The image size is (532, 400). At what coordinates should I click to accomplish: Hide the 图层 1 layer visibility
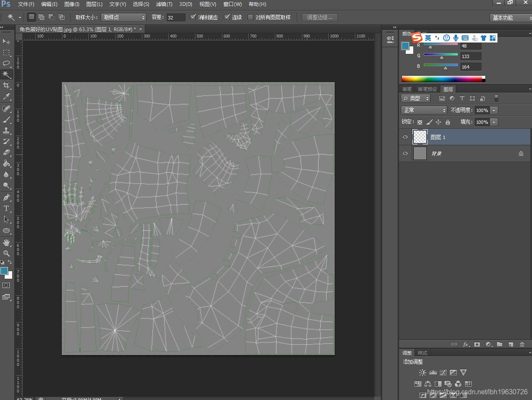click(405, 137)
